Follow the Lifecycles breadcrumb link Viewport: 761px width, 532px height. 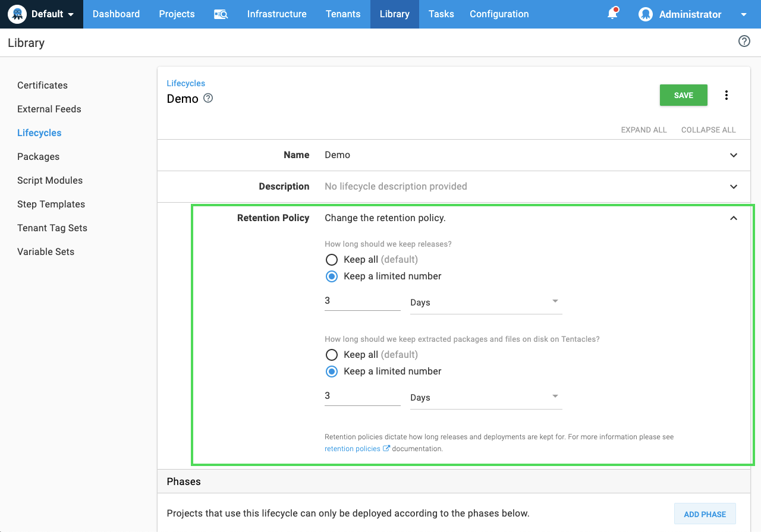click(185, 83)
